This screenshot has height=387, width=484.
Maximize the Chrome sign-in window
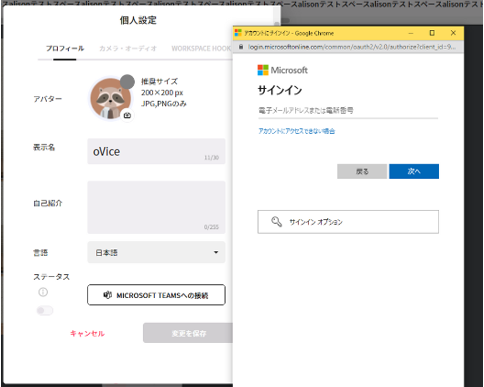click(432, 33)
